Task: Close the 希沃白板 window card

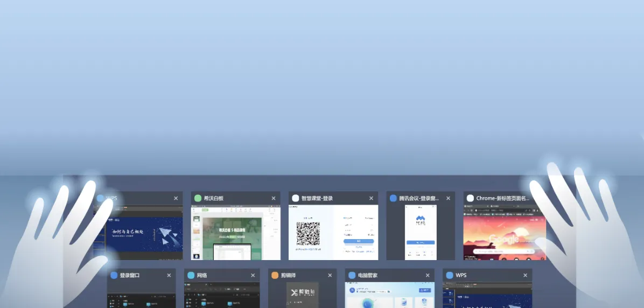Action: (274, 198)
